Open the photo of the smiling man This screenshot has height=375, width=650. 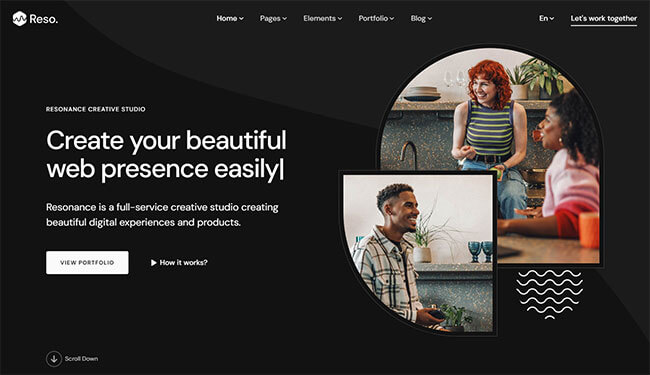pyautogui.click(x=418, y=253)
